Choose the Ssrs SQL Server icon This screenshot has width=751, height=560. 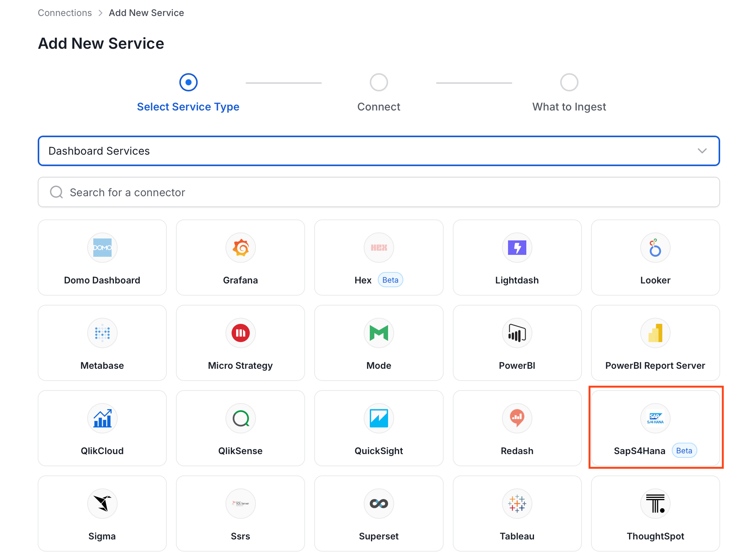point(240,504)
